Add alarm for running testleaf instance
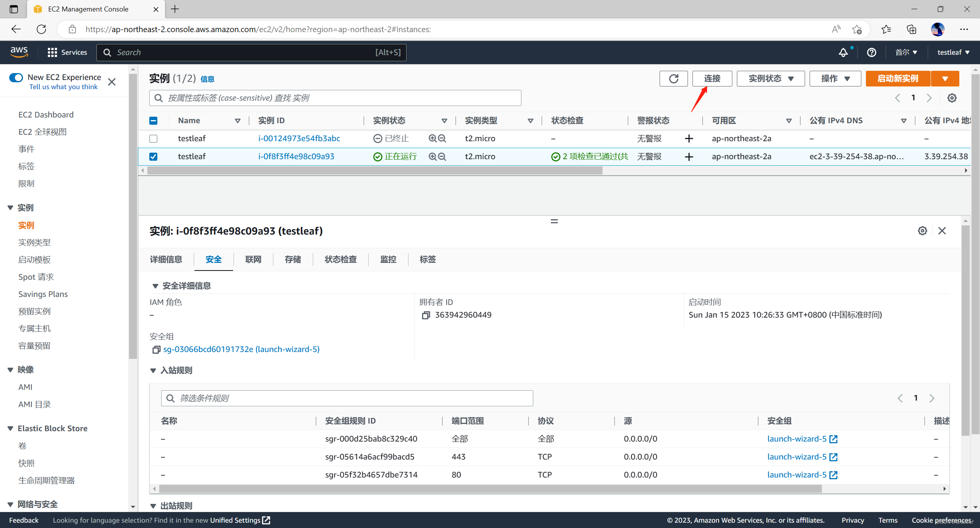Viewport: 980px width, 528px height. (689, 156)
